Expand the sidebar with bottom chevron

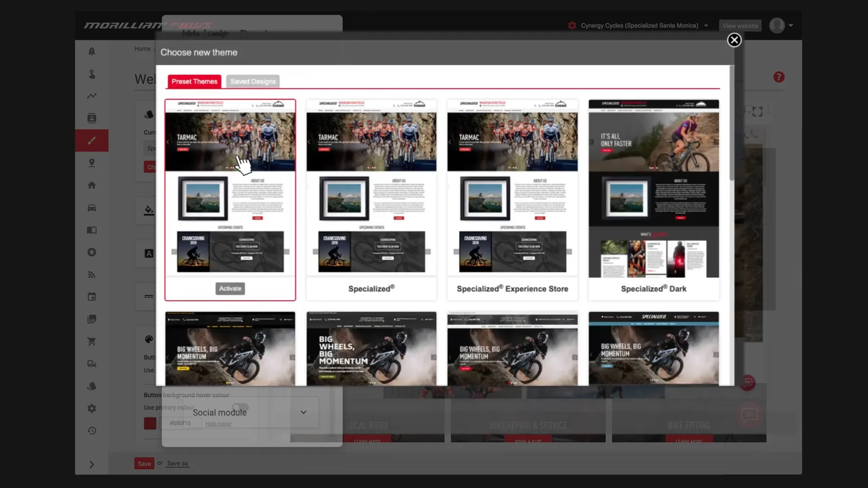(x=92, y=465)
